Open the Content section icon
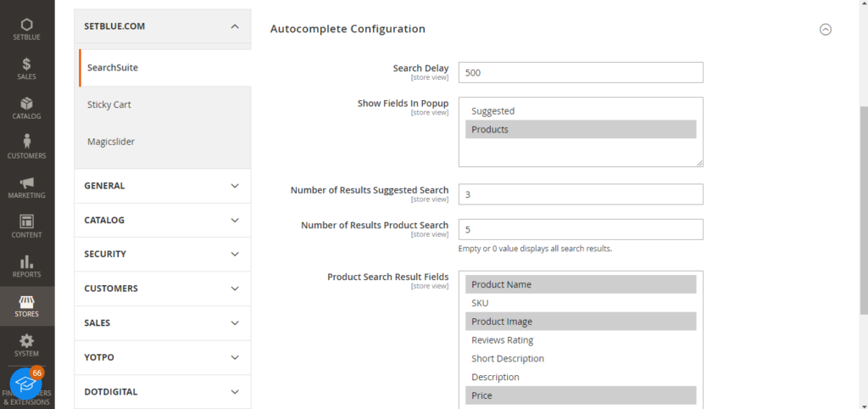The height and width of the screenshot is (409, 868). (26, 226)
